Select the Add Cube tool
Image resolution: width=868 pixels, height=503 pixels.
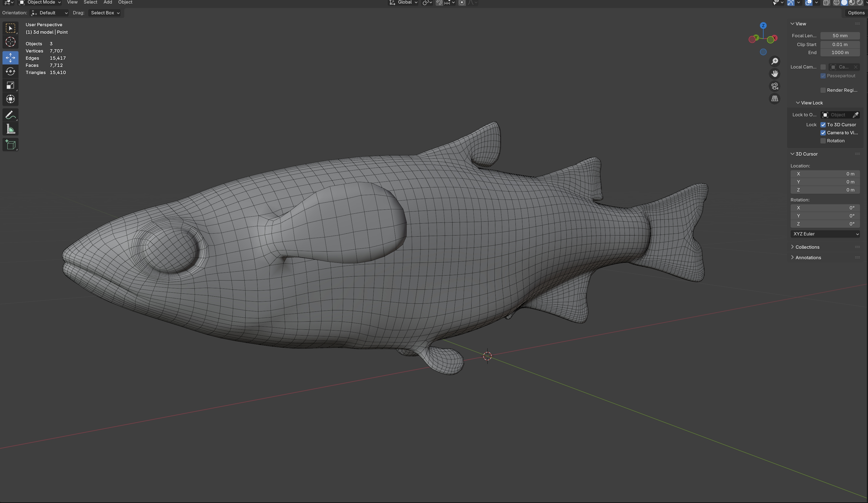tap(10, 145)
